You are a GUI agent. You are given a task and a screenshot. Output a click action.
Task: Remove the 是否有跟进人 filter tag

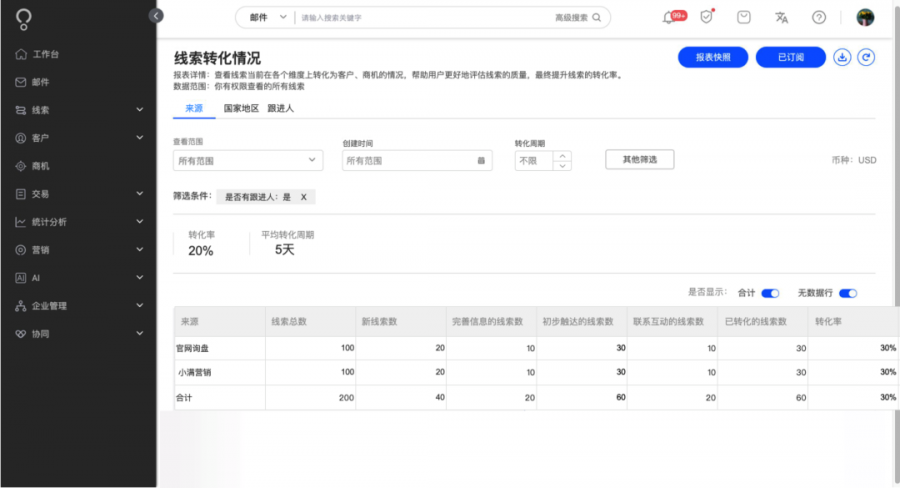click(x=304, y=197)
